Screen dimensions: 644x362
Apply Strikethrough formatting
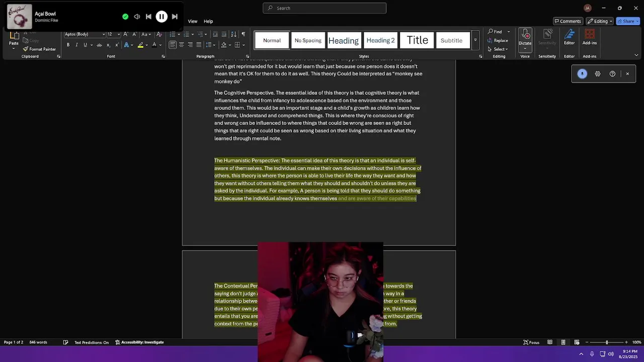(99, 45)
